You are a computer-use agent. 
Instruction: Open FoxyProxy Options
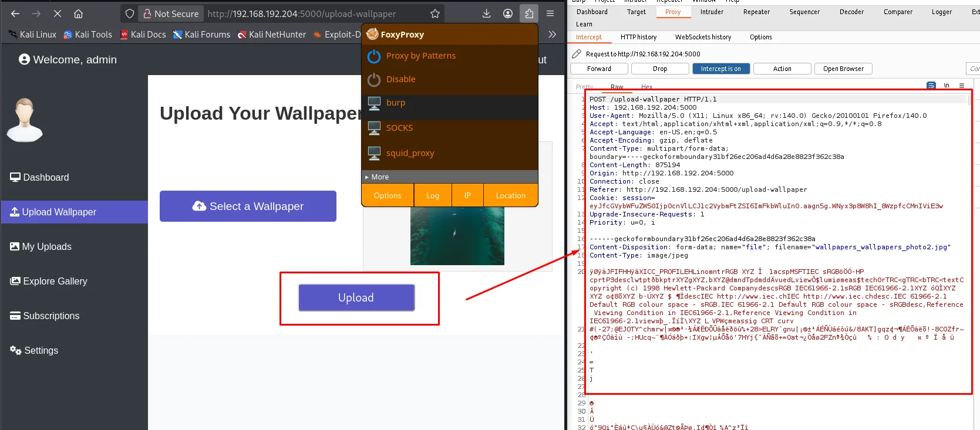pos(388,195)
